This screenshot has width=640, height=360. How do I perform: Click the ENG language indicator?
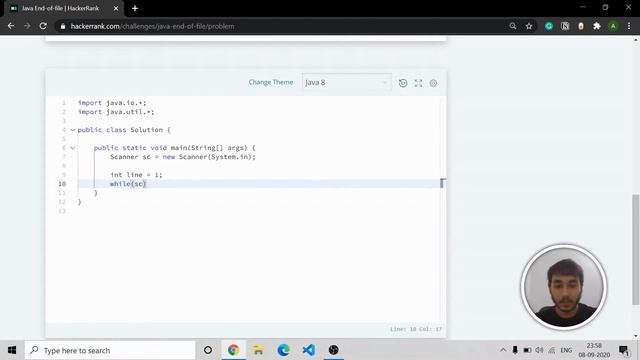click(566, 350)
